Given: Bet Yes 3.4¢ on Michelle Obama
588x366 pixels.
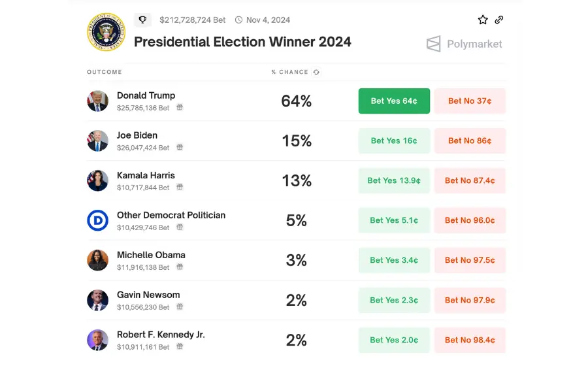Looking at the screenshot, I should tap(394, 260).
